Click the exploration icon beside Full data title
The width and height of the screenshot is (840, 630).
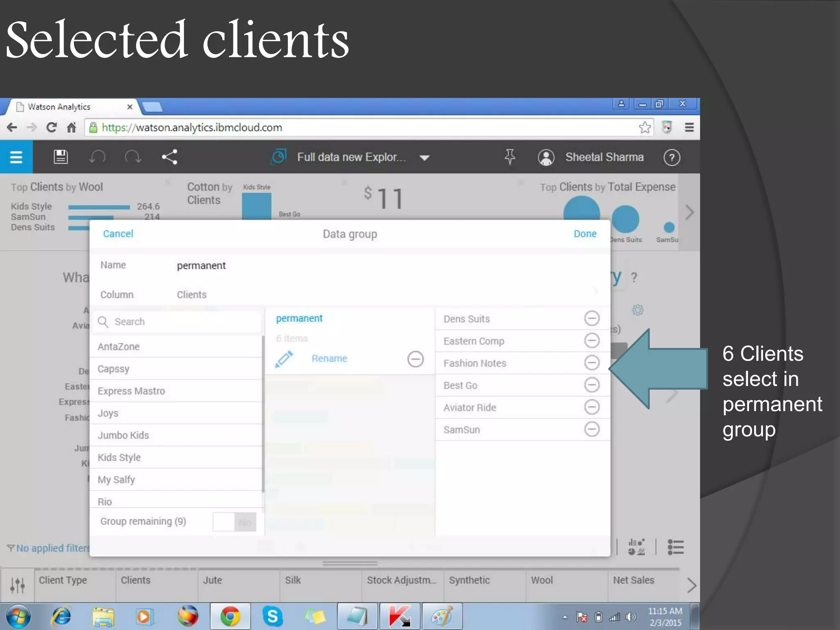(278, 157)
